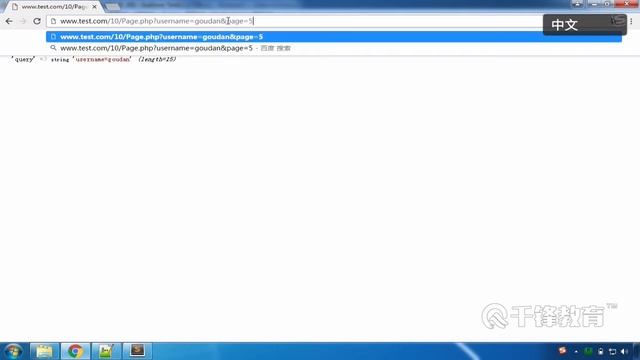Reload the page with refresh icon

[x=37, y=21]
